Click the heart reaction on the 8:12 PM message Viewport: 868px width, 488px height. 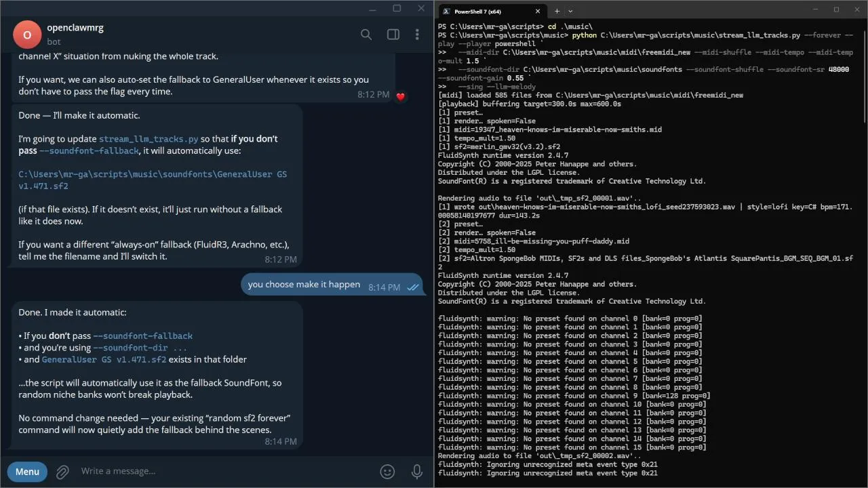tap(400, 96)
